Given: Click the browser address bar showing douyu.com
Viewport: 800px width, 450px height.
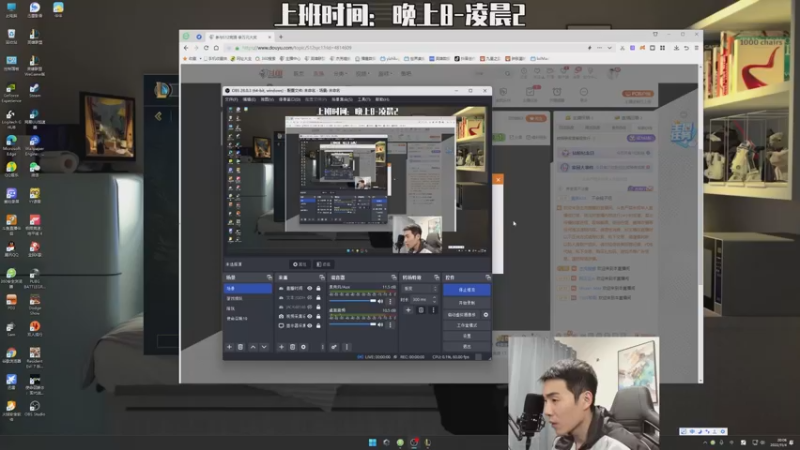Looking at the screenshot, I should click(408, 48).
